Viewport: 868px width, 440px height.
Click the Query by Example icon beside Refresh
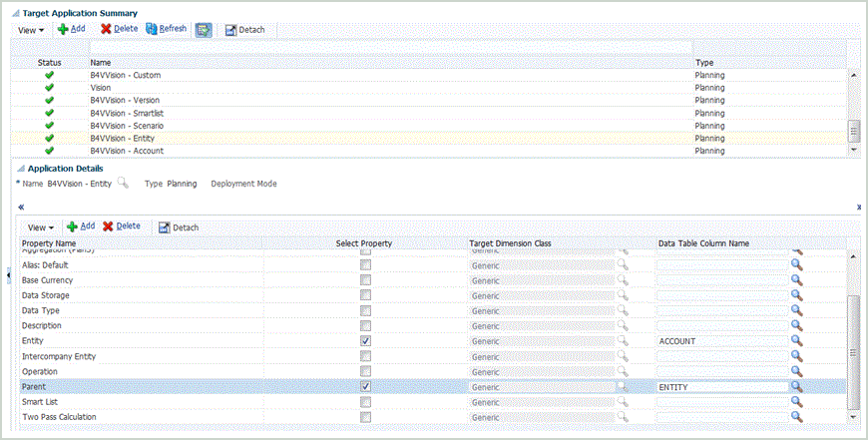(x=203, y=30)
